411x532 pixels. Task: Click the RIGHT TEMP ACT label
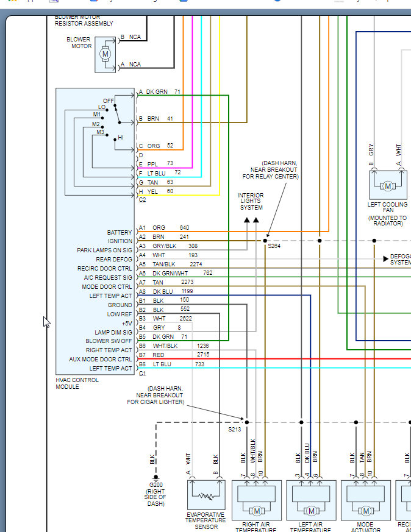(109, 350)
